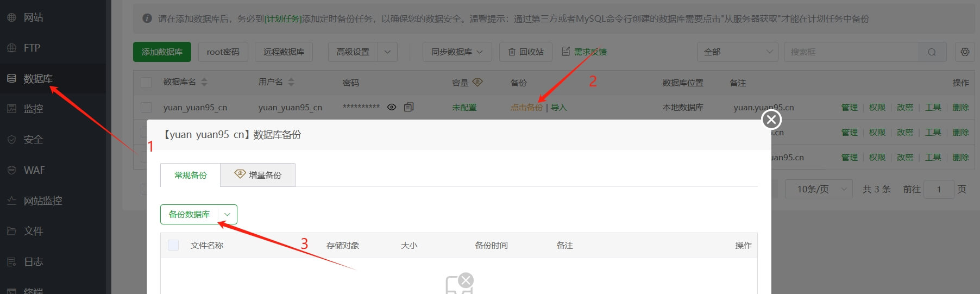Open the 10条/页 page size dropdown

click(x=819, y=189)
